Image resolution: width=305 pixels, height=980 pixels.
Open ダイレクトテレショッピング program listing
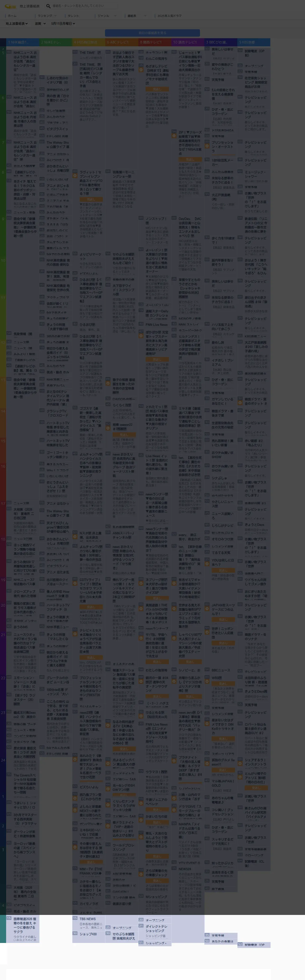tap(157, 928)
